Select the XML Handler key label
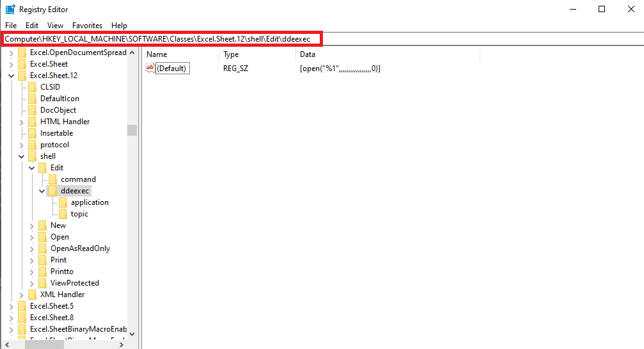This screenshot has width=644, height=349. pyautogui.click(x=63, y=295)
